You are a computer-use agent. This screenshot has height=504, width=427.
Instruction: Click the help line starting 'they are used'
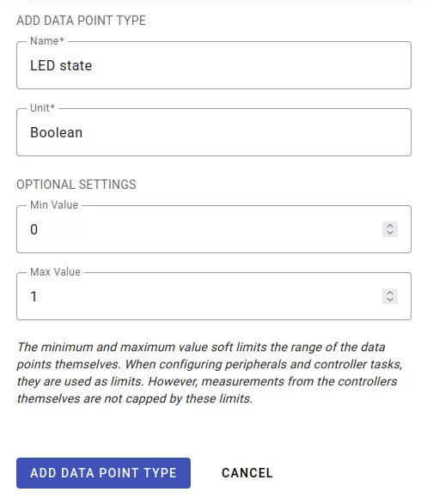pos(207,381)
